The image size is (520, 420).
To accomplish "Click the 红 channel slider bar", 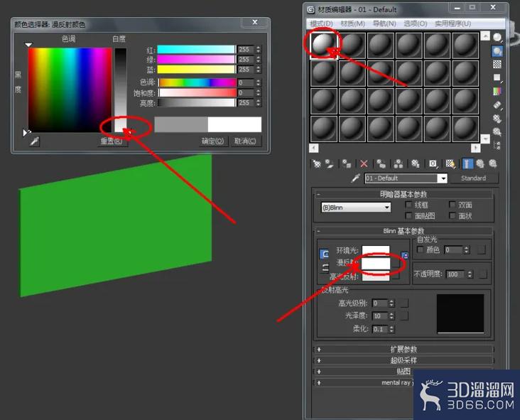I will (196, 50).
